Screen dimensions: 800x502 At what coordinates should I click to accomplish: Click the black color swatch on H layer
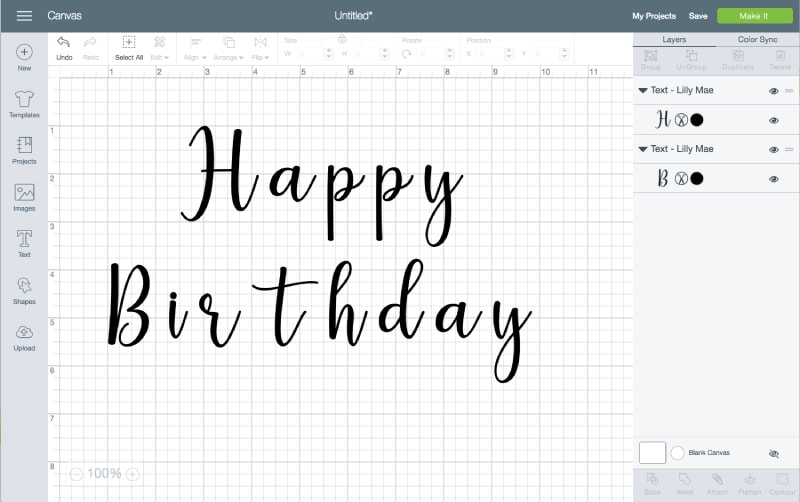pyautogui.click(x=697, y=120)
